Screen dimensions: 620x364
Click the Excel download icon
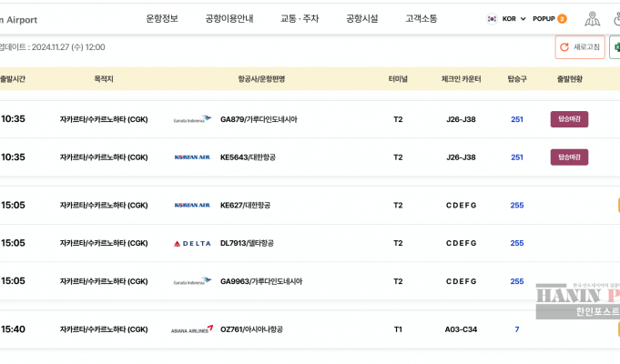[615, 47]
